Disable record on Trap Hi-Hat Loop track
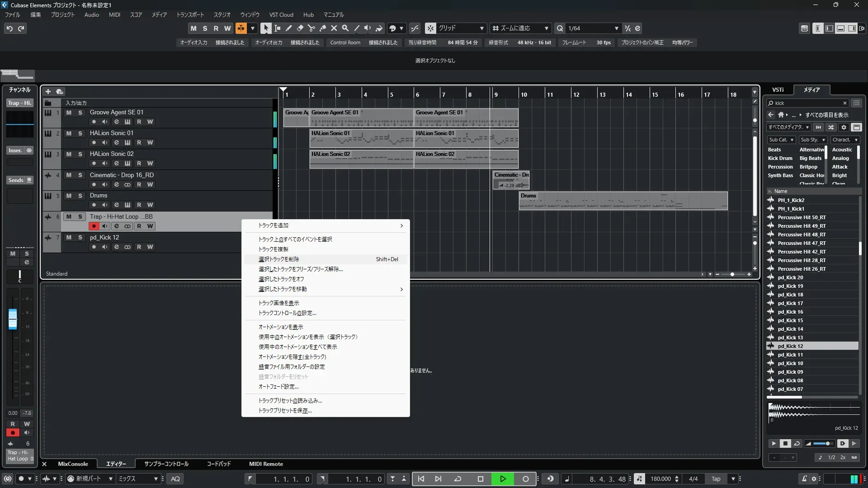 [94, 226]
